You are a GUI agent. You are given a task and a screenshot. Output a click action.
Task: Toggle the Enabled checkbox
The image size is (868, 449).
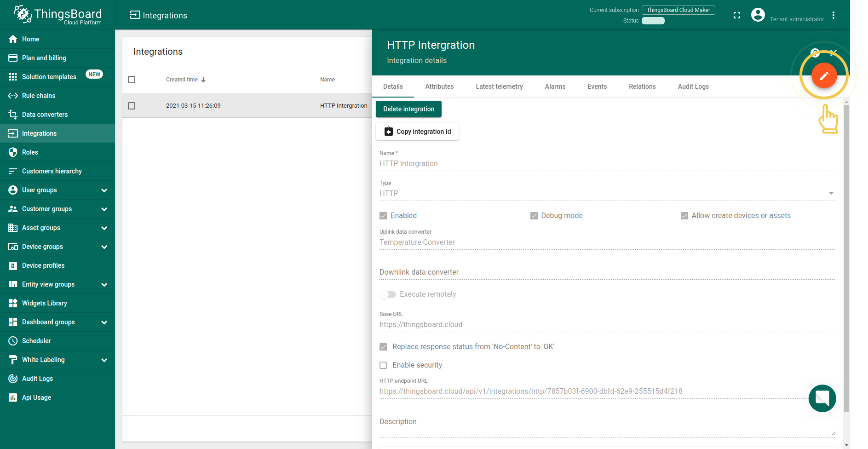tap(383, 216)
